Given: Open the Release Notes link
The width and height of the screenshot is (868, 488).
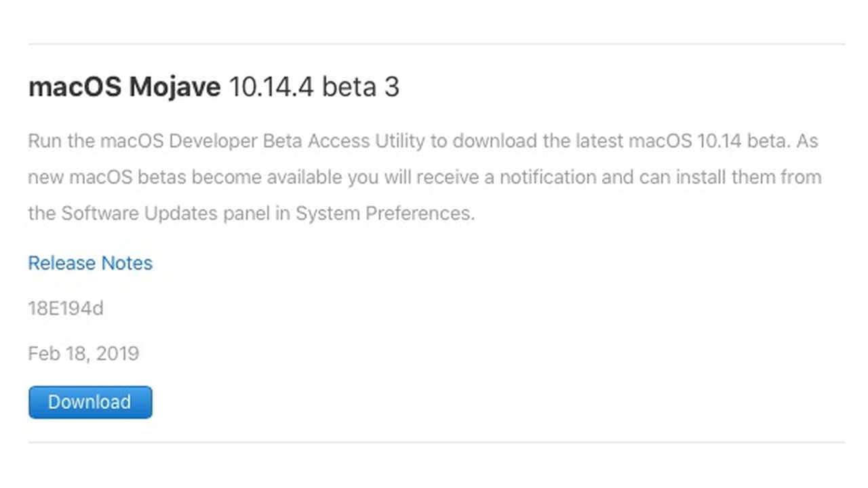Looking at the screenshot, I should (x=90, y=263).
